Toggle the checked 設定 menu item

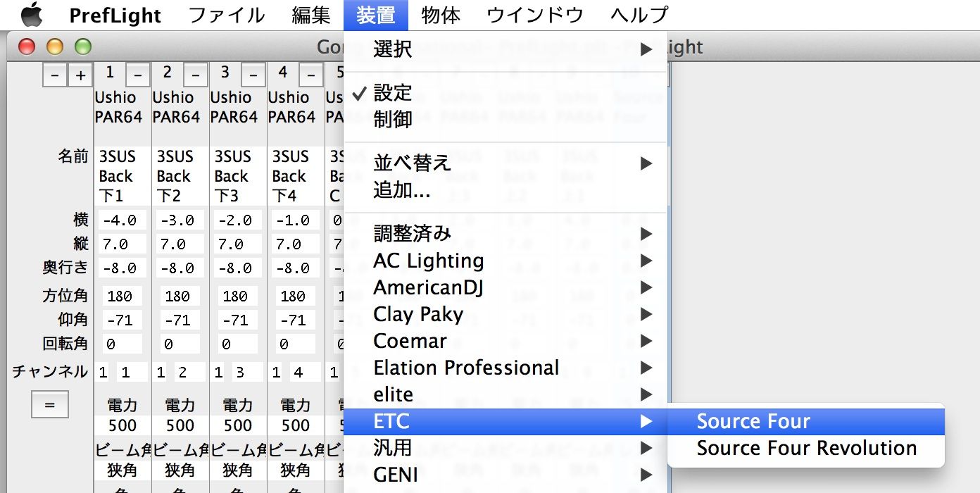tap(505, 92)
